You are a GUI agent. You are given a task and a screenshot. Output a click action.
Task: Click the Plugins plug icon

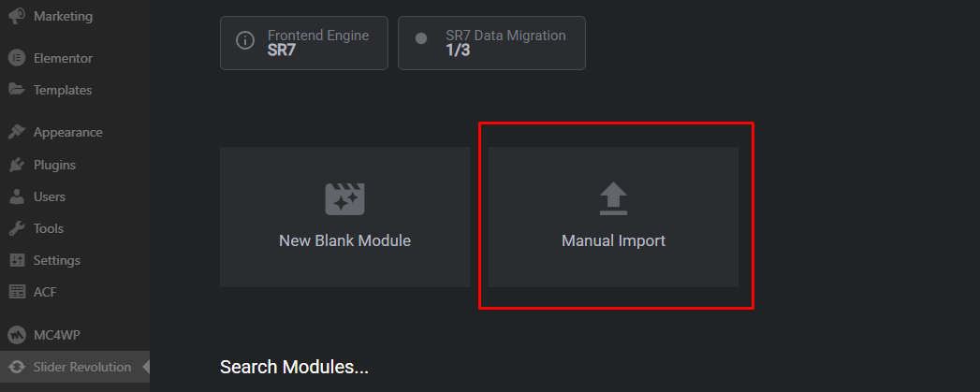point(16,165)
